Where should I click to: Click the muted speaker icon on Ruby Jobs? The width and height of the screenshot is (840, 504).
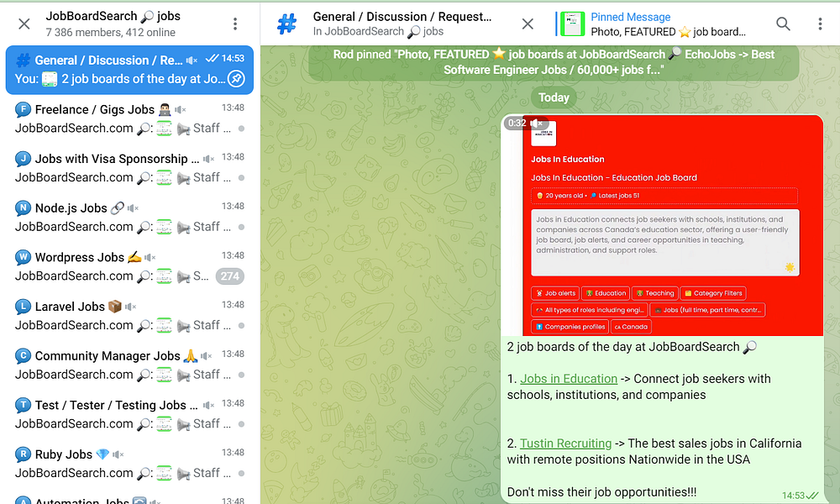(x=118, y=454)
